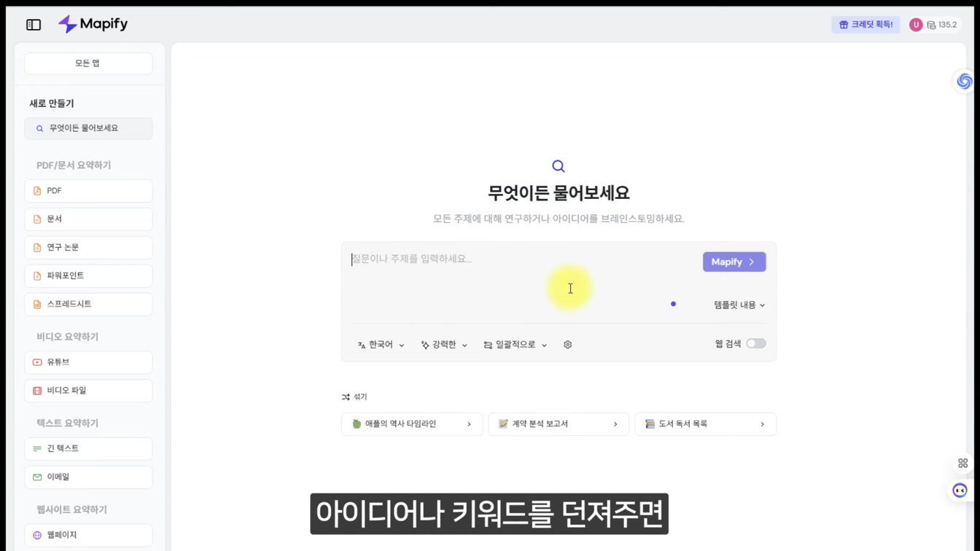This screenshot has height=551, width=980.
Task: Click the 스프레드시트 icon
Action: (37, 305)
